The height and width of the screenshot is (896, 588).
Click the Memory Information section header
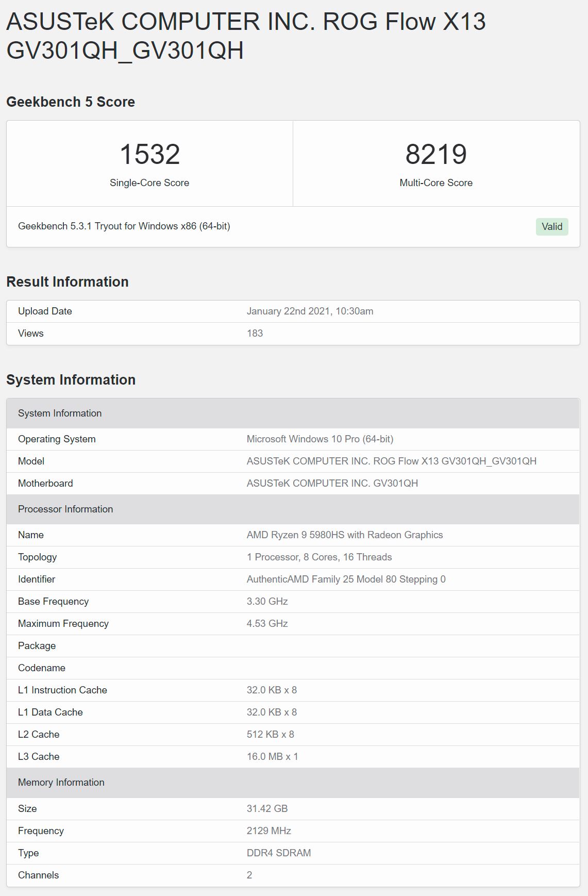pyautogui.click(x=293, y=783)
